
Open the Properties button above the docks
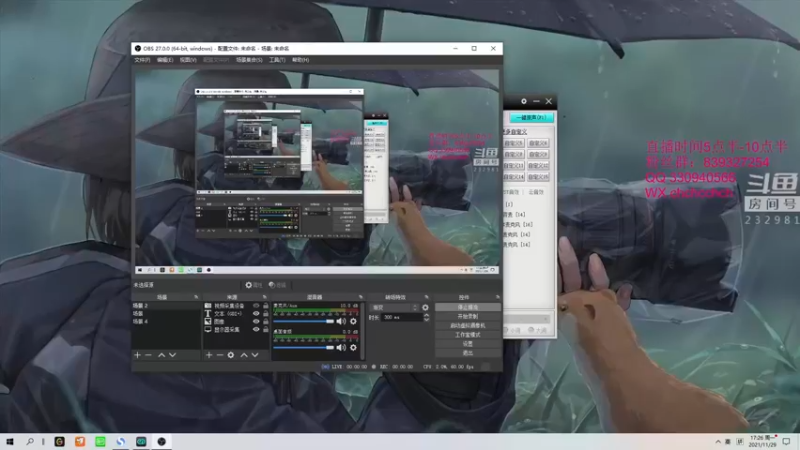pos(254,285)
